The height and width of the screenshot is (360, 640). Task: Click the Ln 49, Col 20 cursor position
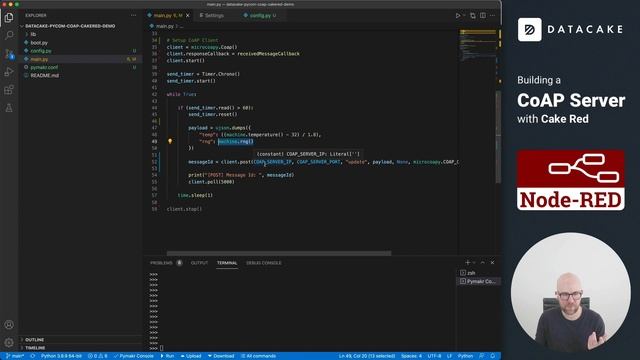(367, 356)
